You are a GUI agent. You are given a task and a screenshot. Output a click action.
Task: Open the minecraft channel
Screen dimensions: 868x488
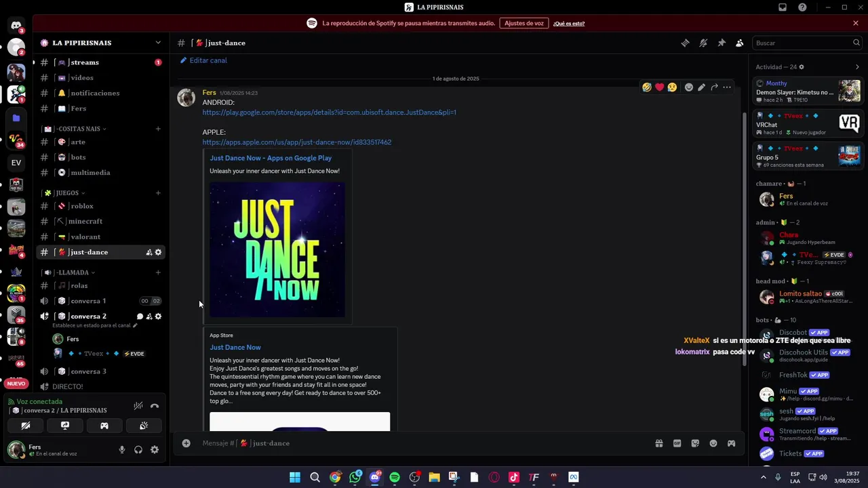(x=100, y=222)
